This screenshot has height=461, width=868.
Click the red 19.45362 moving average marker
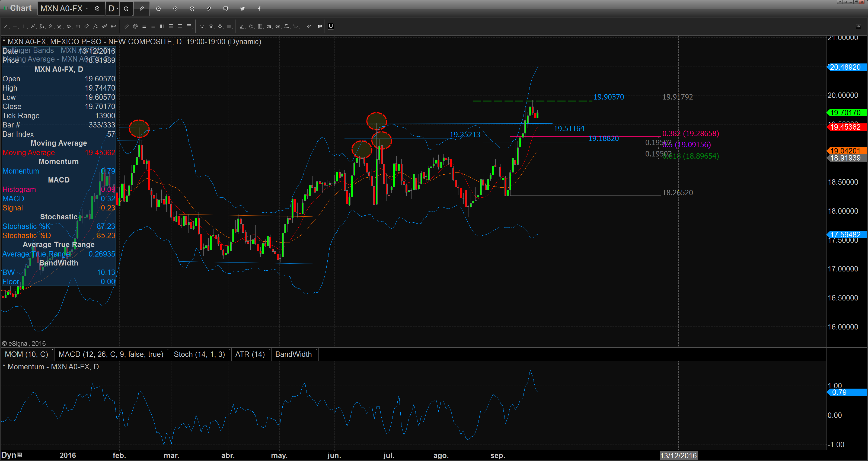click(847, 127)
